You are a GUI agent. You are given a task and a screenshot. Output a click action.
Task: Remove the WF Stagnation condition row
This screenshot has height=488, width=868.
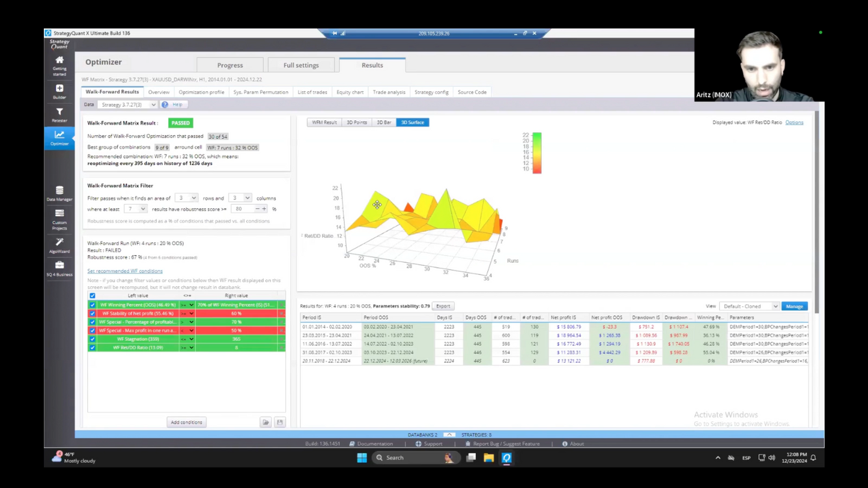282,339
